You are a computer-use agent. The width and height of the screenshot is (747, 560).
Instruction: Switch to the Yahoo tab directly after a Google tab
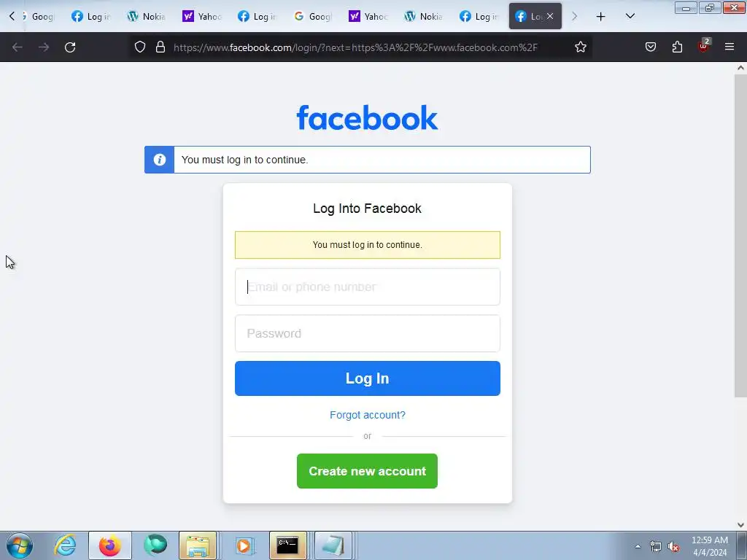click(x=368, y=17)
